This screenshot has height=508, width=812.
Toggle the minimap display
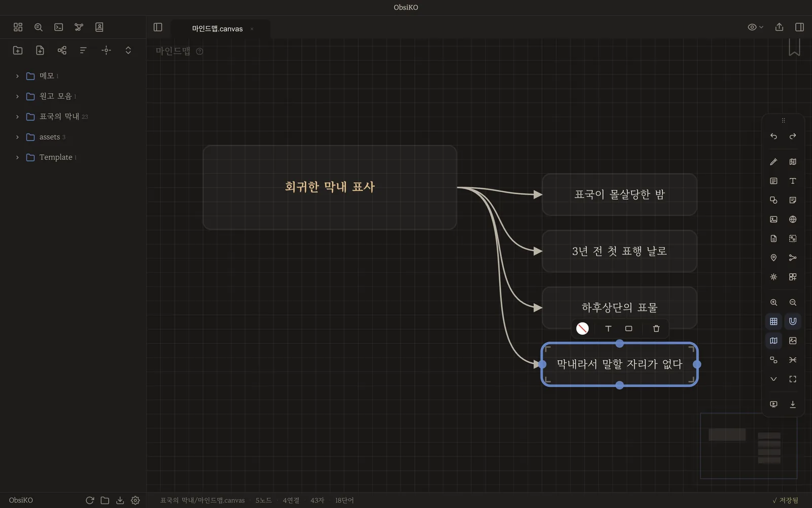click(x=773, y=340)
